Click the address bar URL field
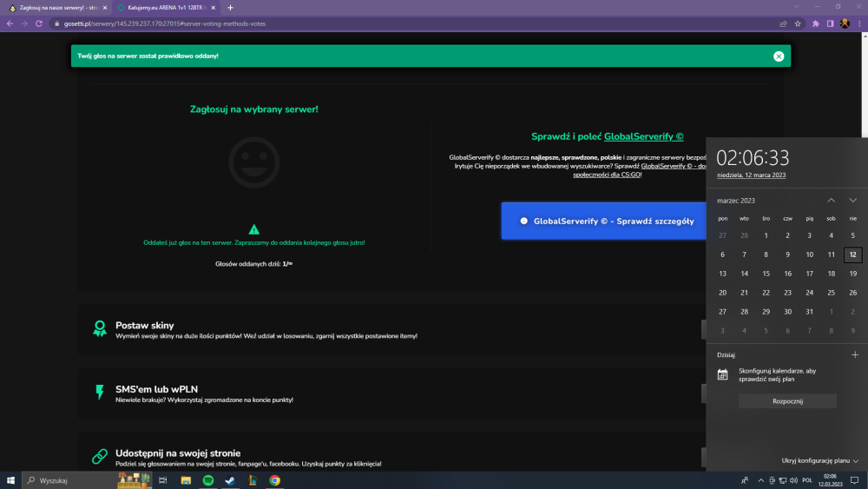The height and width of the screenshot is (489, 868). click(415, 23)
